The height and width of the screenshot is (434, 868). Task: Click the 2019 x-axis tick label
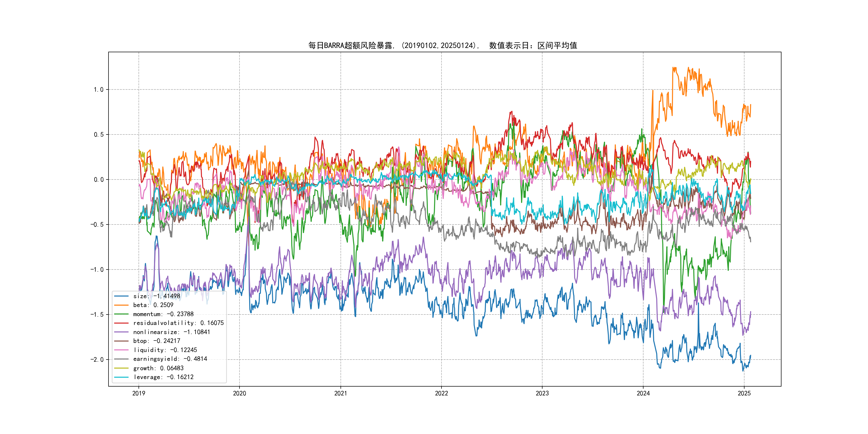(139, 393)
